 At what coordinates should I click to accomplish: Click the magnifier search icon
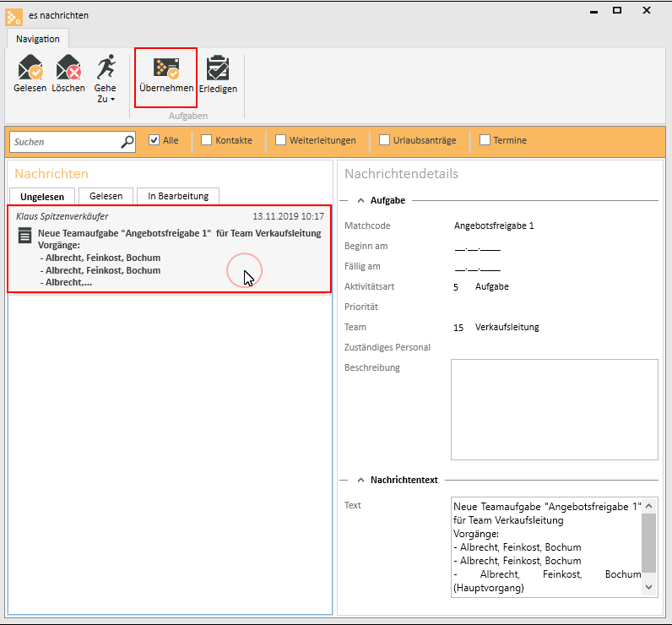pyautogui.click(x=127, y=141)
